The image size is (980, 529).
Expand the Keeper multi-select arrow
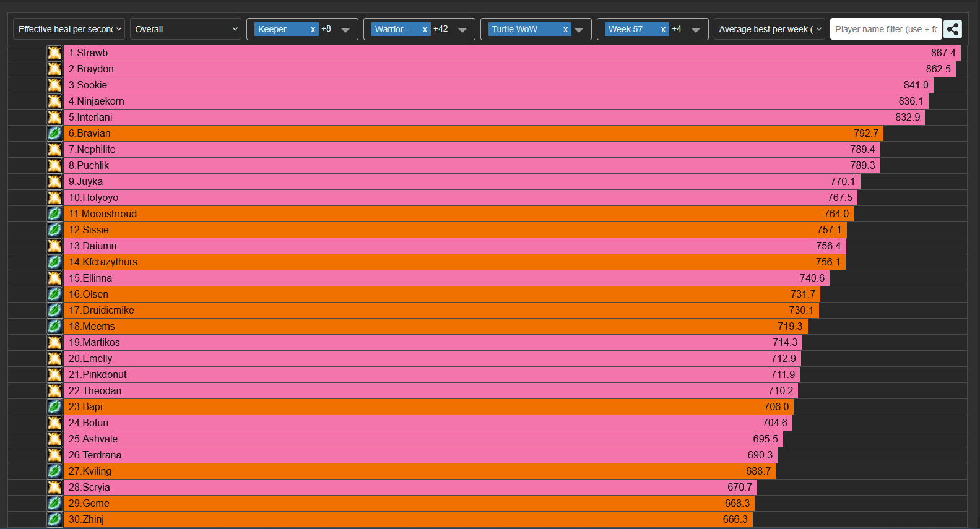click(x=345, y=30)
